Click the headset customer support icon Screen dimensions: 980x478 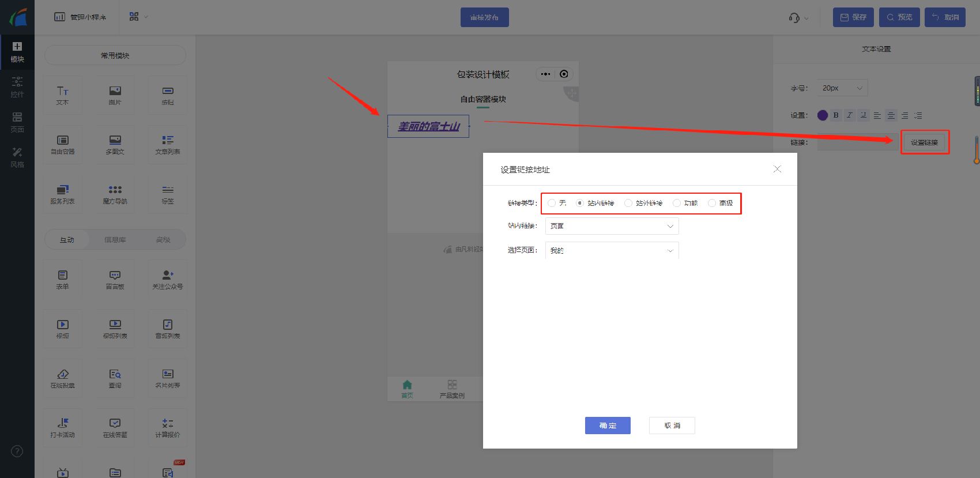pos(794,18)
